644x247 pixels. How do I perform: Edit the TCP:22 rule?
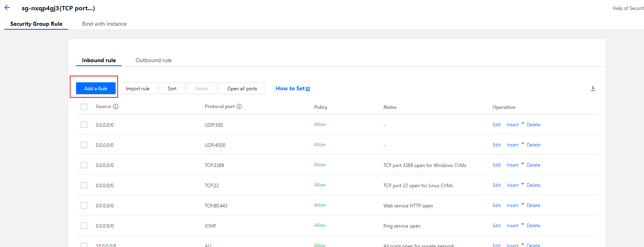(497, 185)
